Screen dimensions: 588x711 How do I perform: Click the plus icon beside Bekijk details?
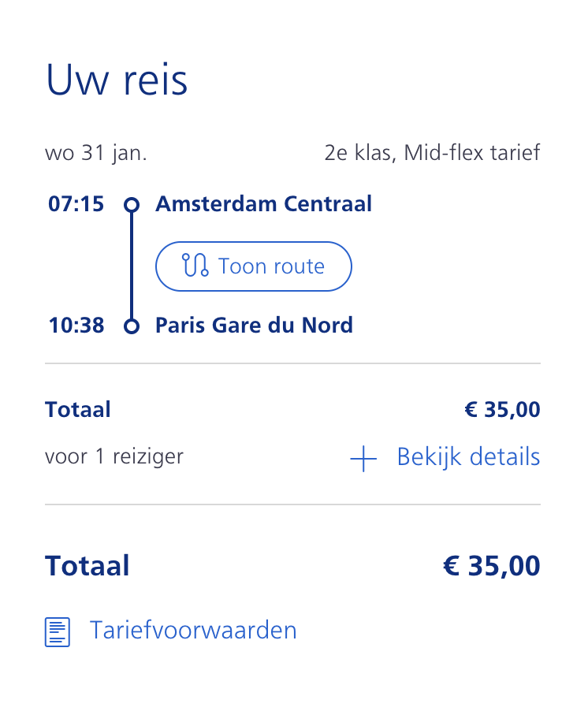coord(363,459)
